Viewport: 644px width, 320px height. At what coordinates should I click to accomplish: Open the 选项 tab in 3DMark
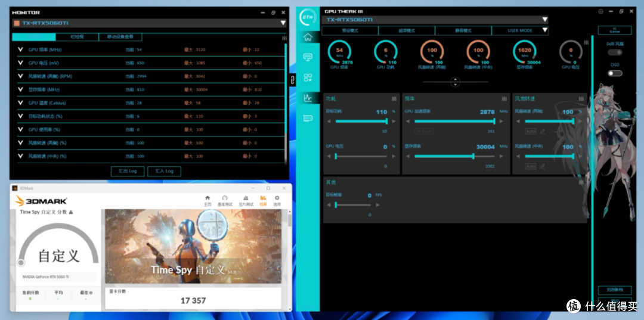pyautogui.click(x=277, y=201)
